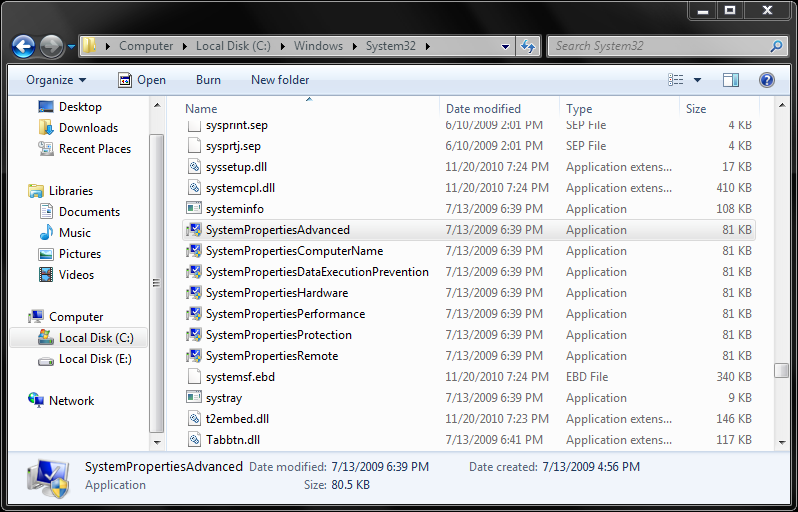Image resolution: width=798 pixels, height=512 pixels.
Task: Select the Tabbtn.dll file name
Action: pyautogui.click(x=233, y=440)
